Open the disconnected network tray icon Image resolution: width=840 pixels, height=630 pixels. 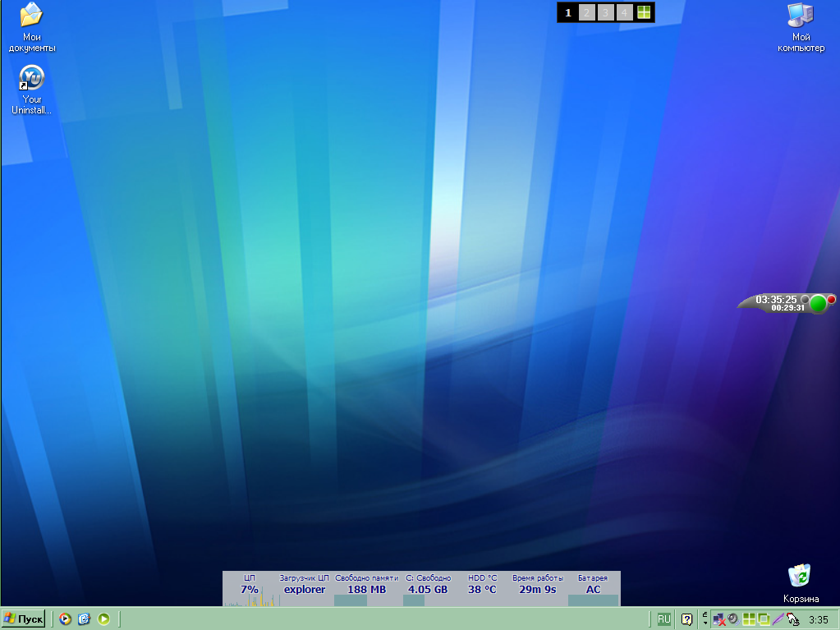[x=719, y=620]
